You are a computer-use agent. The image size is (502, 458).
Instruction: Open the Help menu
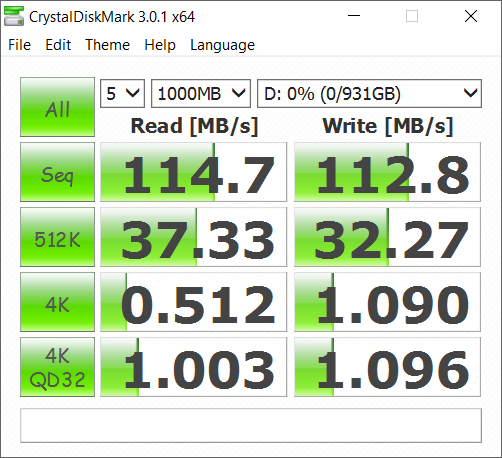[x=160, y=45]
